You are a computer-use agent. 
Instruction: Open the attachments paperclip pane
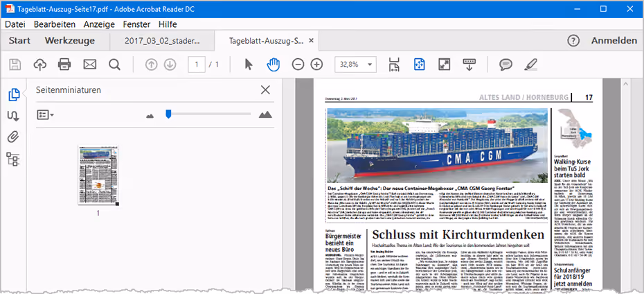click(x=14, y=137)
